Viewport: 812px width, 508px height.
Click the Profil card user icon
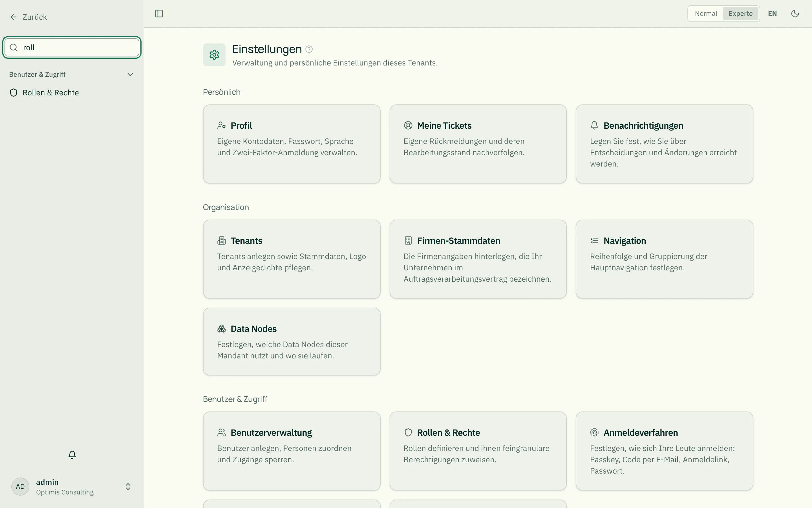click(221, 125)
